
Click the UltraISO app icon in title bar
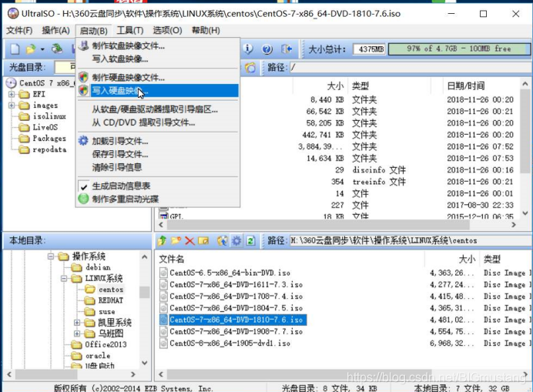(x=13, y=14)
